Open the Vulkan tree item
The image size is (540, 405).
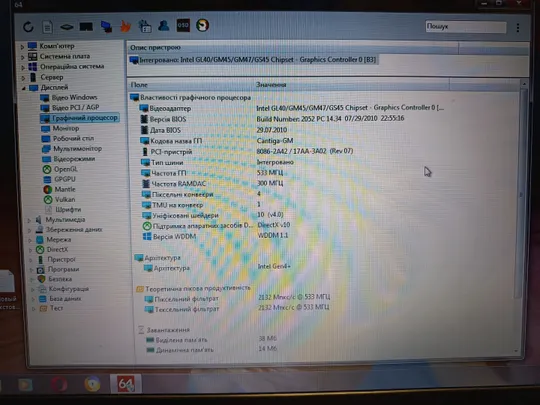tap(59, 199)
